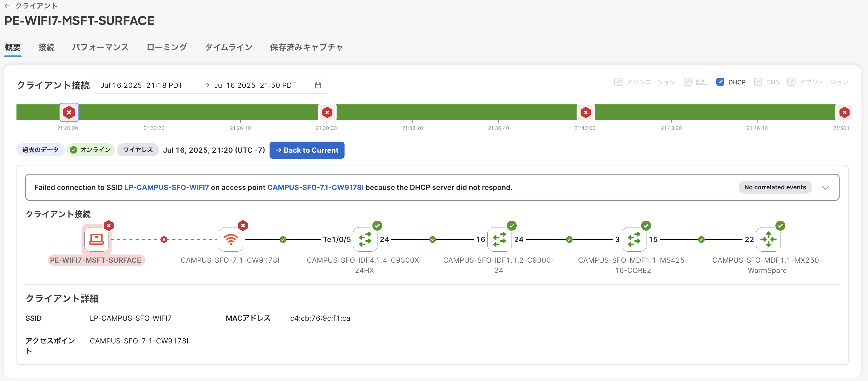Click the green checkmark on the WarmSpare appliance
The height and width of the screenshot is (381, 868).
pos(781,225)
